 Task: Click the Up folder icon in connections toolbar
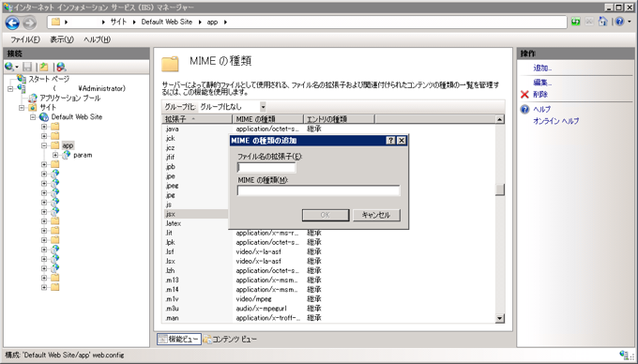pos(44,68)
